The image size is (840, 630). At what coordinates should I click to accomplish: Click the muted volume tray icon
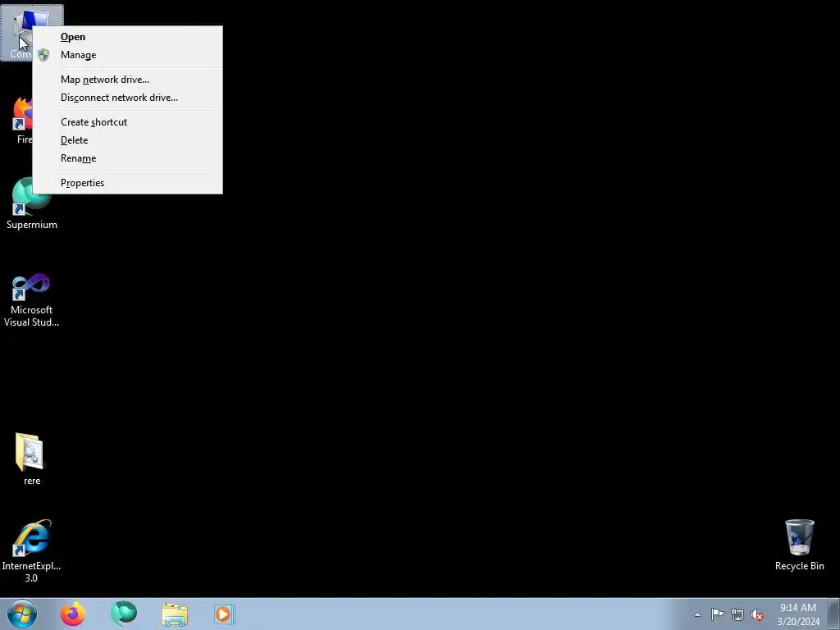coord(757,615)
